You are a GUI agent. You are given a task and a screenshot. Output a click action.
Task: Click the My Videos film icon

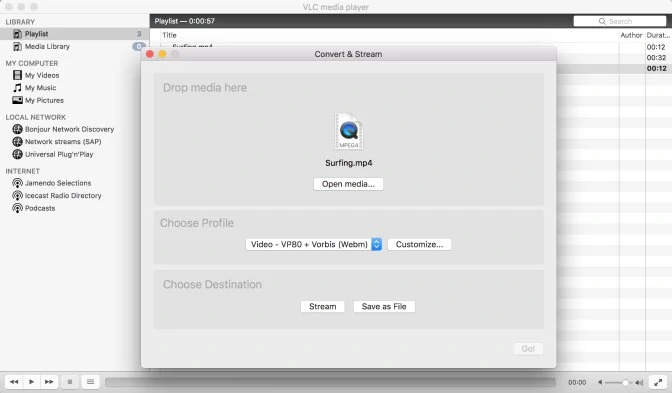click(17, 75)
